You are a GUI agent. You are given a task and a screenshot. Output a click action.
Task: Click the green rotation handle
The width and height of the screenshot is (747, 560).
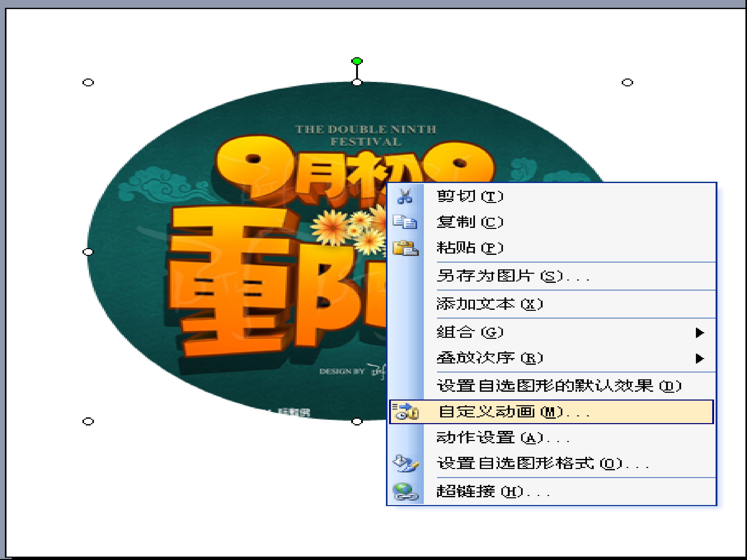pos(357,61)
